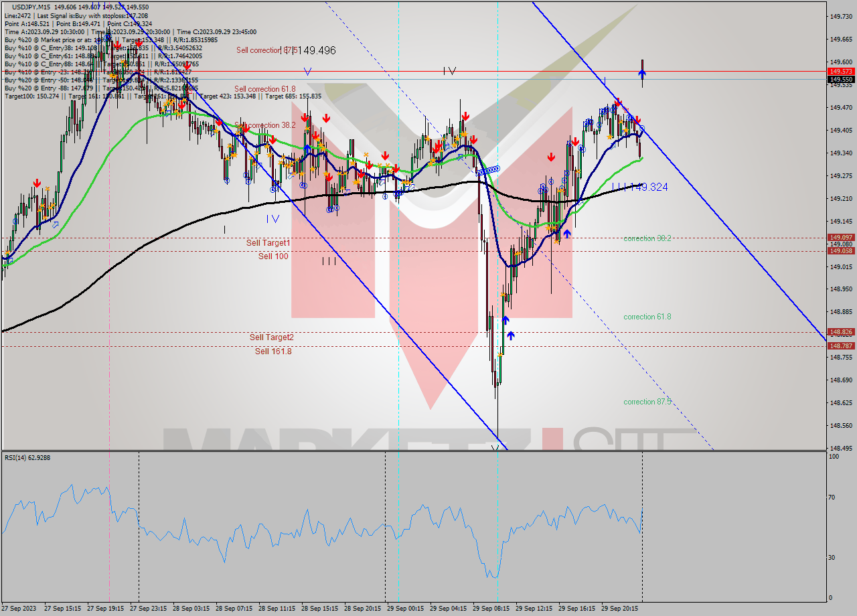Click the 'Sell 161.8' label
857x616 pixels.
pyautogui.click(x=273, y=351)
